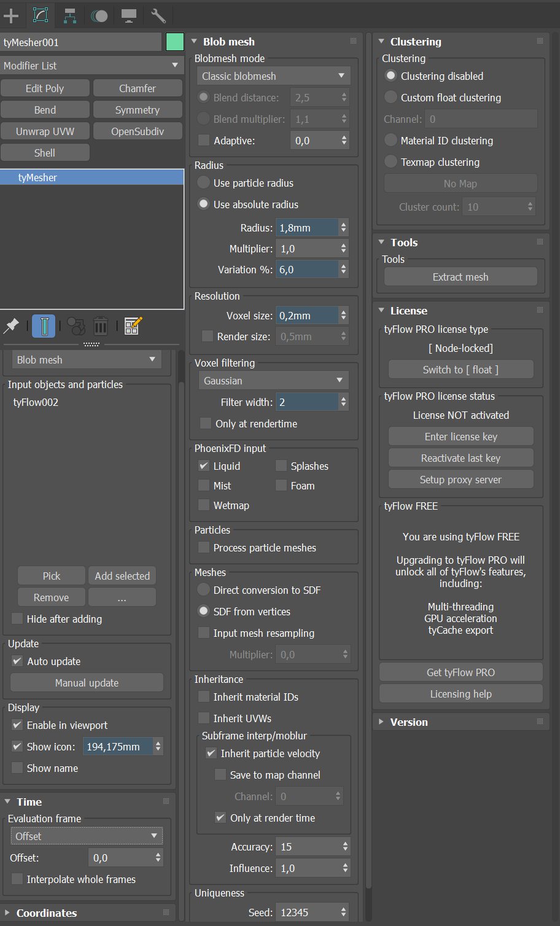The image size is (560, 926).
Task: Click the Extract mesh button
Action: coord(461,277)
